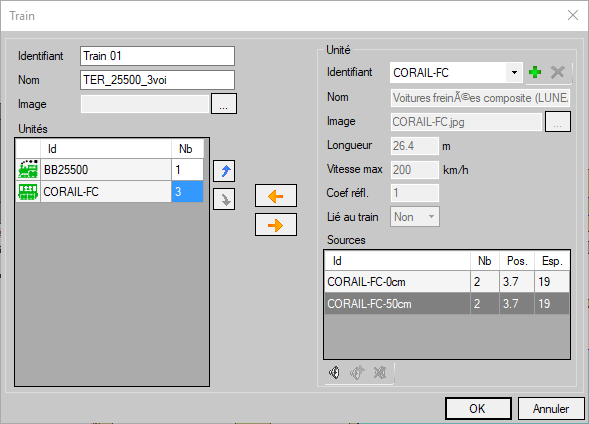Click OK to confirm the train

pyautogui.click(x=478, y=409)
